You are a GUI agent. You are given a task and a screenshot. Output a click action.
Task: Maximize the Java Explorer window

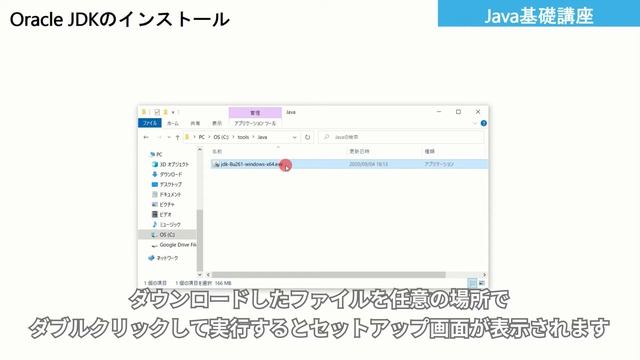point(458,111)
